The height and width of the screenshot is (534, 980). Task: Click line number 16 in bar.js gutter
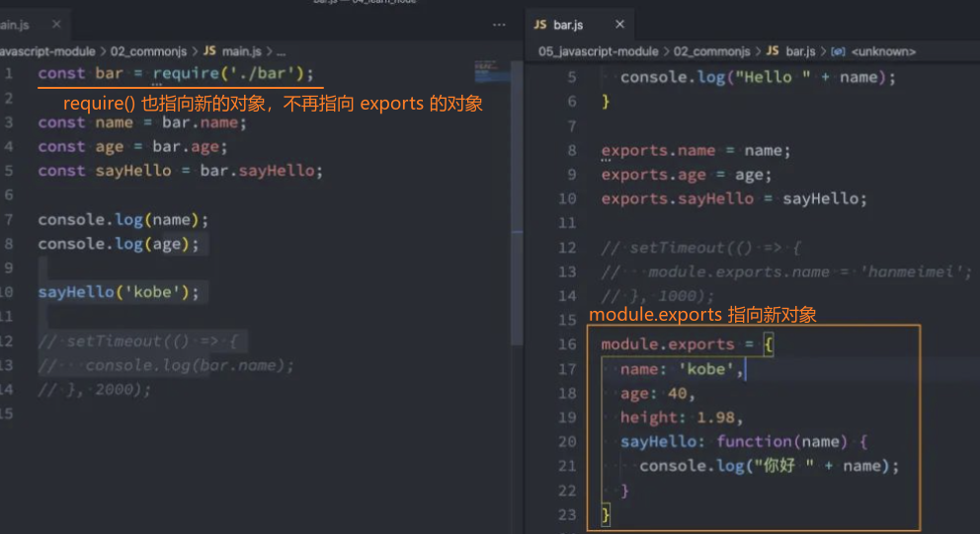click(x=567, y=343)
